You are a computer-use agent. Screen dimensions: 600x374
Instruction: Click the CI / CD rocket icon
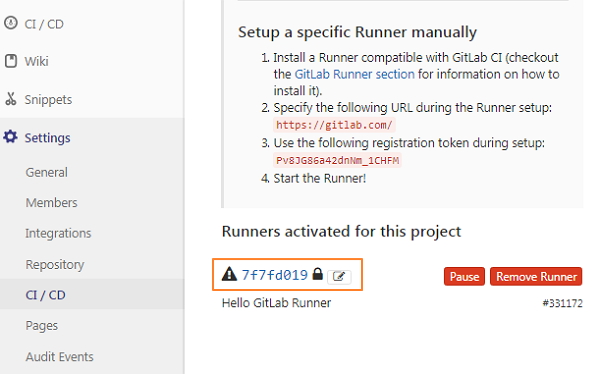pos(11,23)
